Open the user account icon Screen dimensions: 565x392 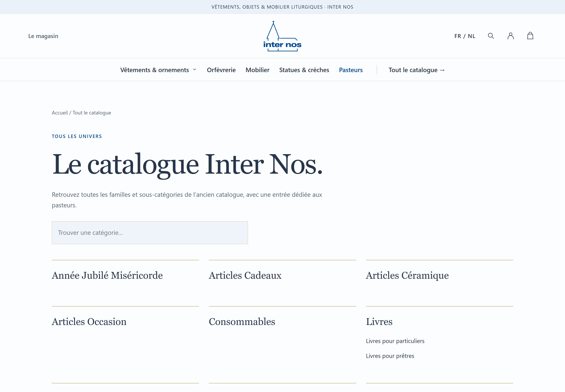pyautogui.click(x=510, y=36)
